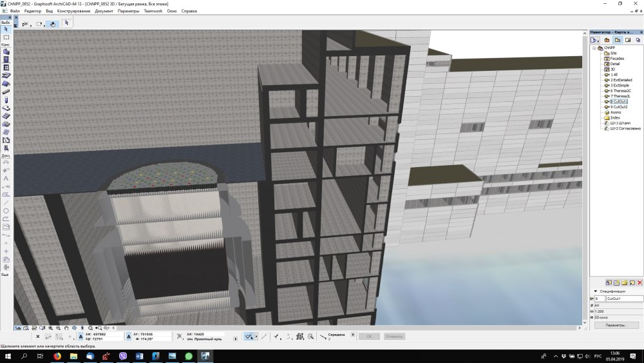Click the CutOut1 view name field
This screenshot has height=363, width=644.
623,299
